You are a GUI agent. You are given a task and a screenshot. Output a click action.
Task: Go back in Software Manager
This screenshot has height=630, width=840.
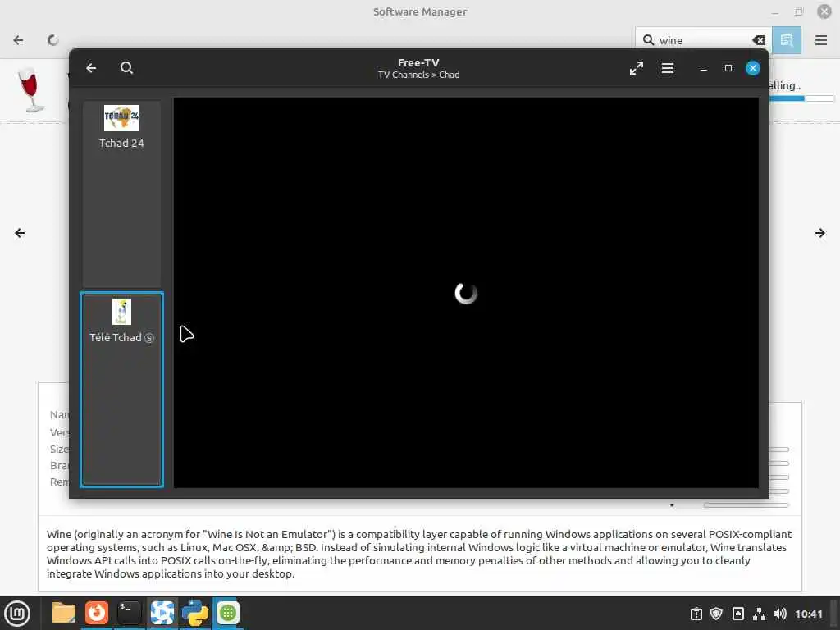tap(18, 40)
